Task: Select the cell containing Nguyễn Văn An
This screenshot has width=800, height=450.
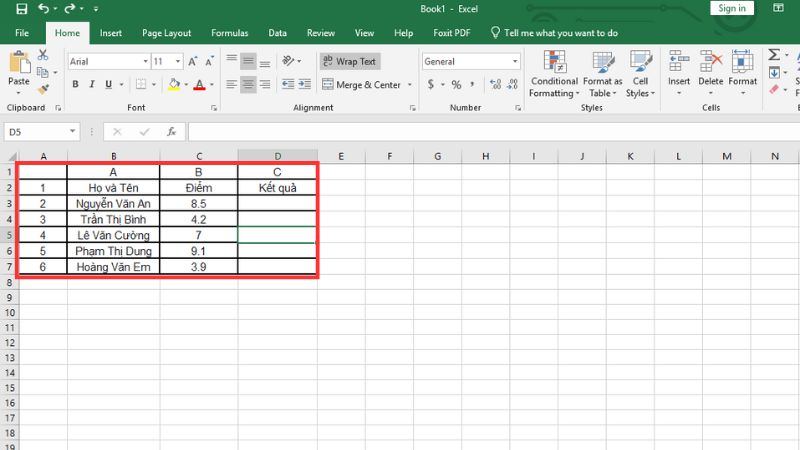Action: [113, 202]
